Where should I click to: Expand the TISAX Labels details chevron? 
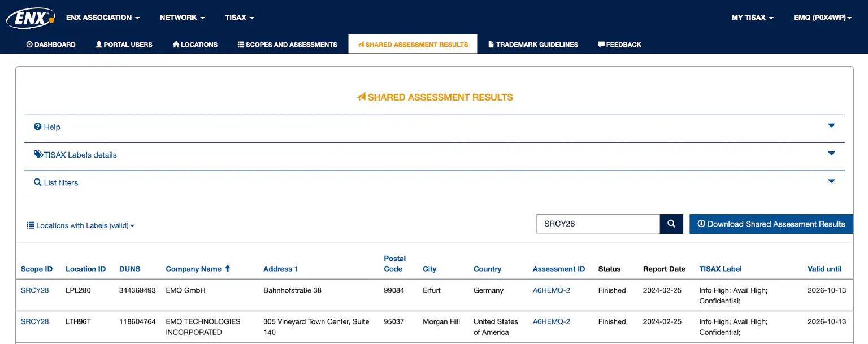(x=831, y=154)
